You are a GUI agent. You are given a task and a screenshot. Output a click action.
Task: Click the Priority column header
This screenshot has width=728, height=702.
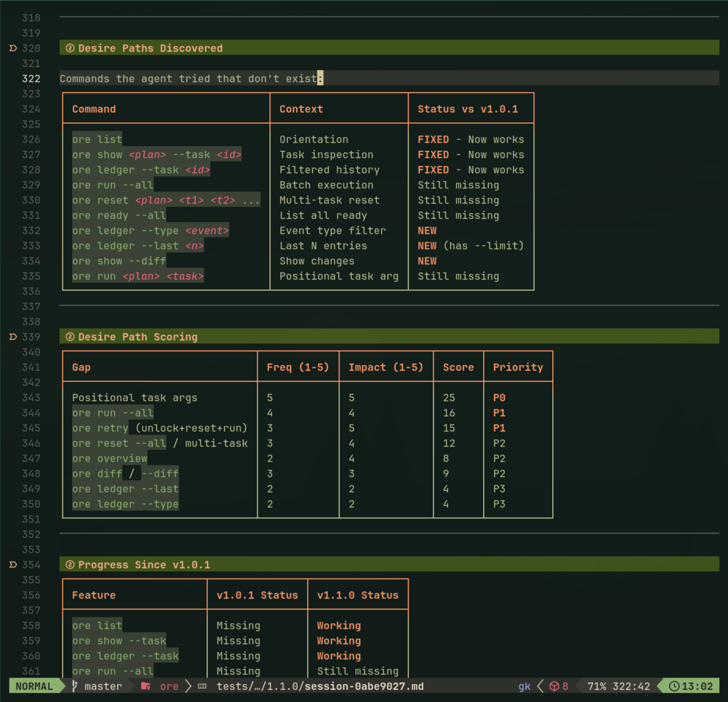[x=518, y=367]
